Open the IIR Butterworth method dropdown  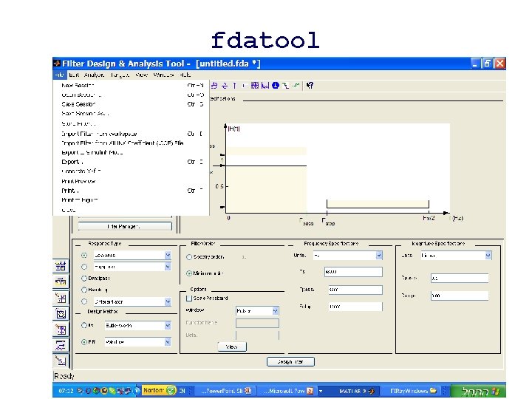(x=168, y=326)
